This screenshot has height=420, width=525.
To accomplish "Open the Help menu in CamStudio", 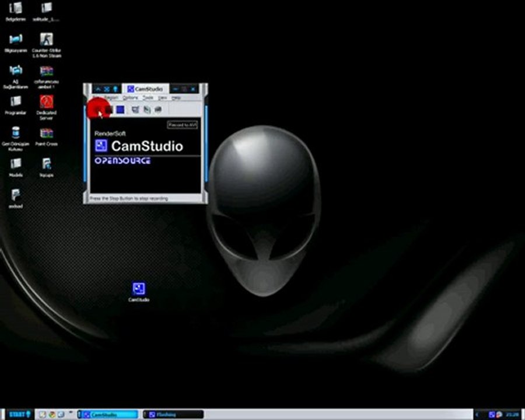I will pos(176,98).
